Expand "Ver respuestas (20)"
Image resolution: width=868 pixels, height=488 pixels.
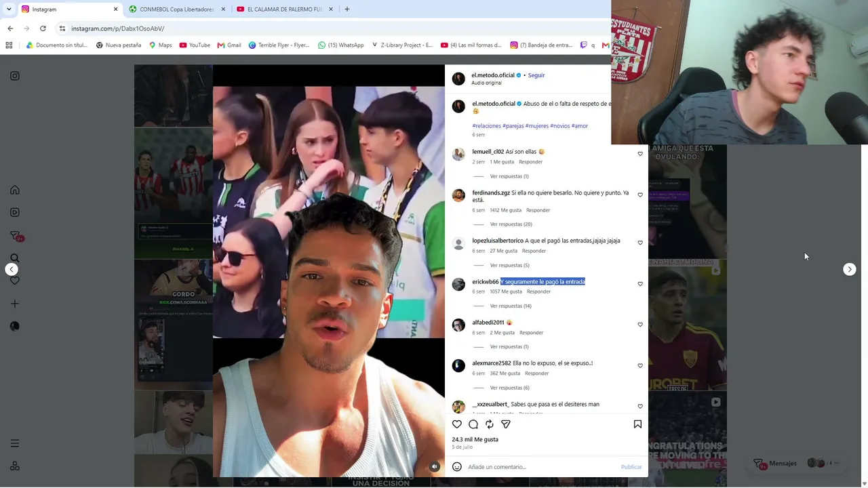tap(511, 224)
